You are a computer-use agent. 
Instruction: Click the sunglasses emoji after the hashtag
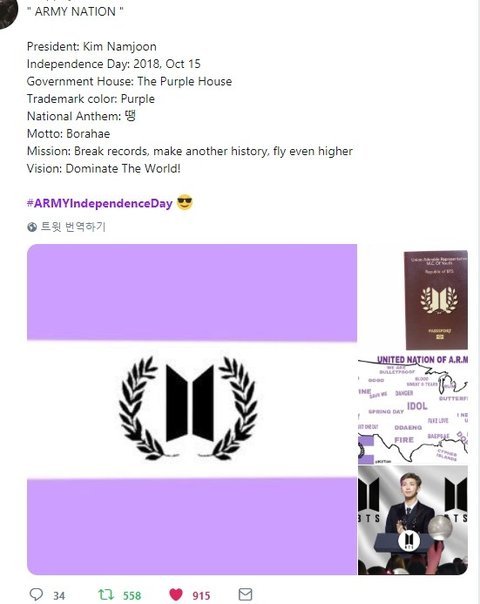click(x=185, y=203)
